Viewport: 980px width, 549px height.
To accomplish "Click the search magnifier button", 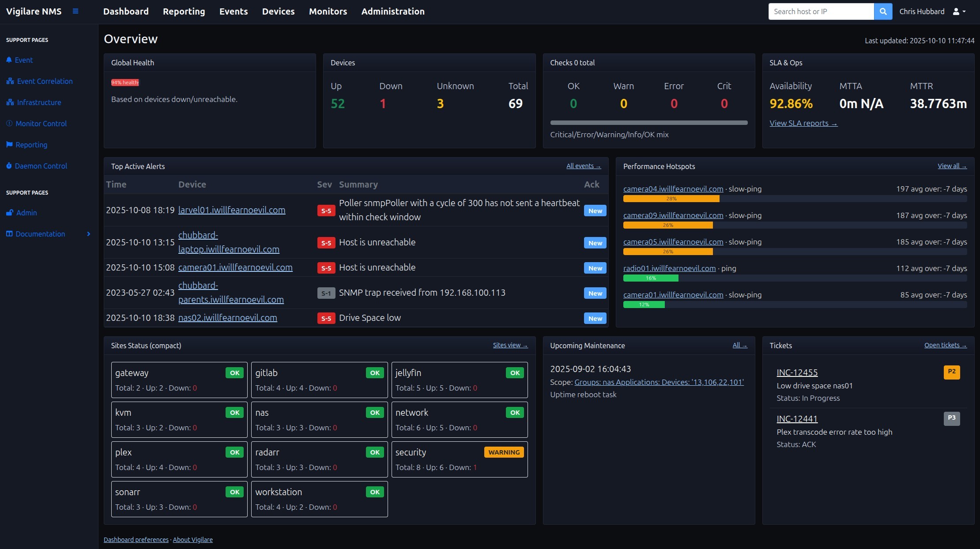I will pyautogui.click(x=882, y=11).
